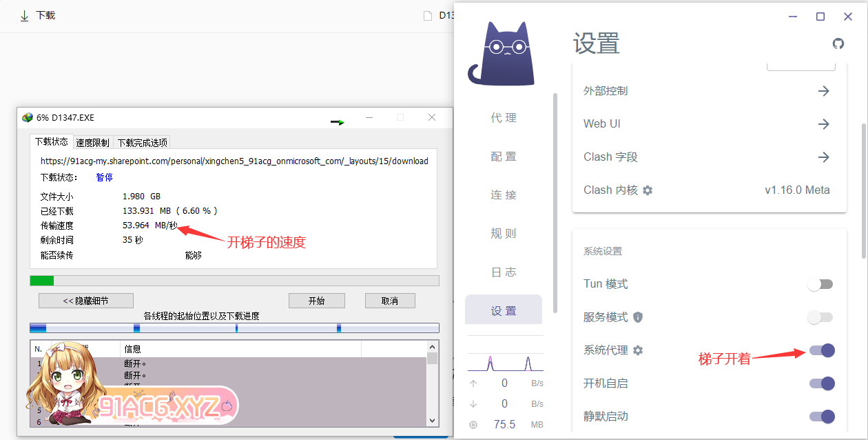The height and width of the screenshot is (440, 868).
Task: Open the 代理 section in sidebar
Action: click(x=504, y=118)
